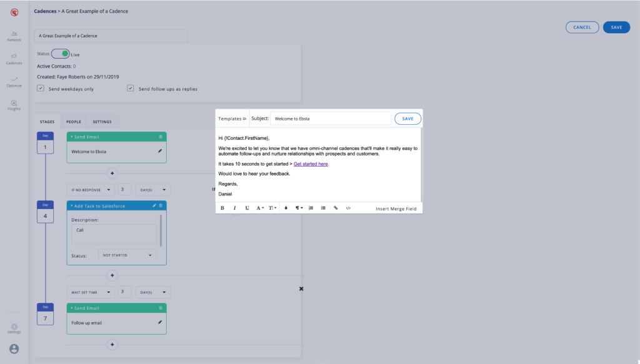Expand the 'Not Started' status dropdown
Viewport: 640px width, 364px height.
pos(127,255)
